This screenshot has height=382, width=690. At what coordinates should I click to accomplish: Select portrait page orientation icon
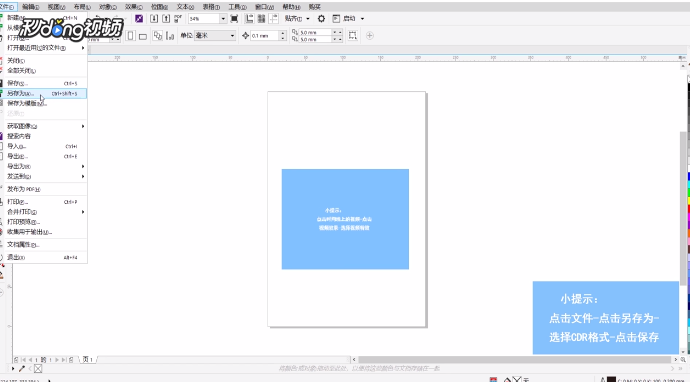(x=131, y=36)
